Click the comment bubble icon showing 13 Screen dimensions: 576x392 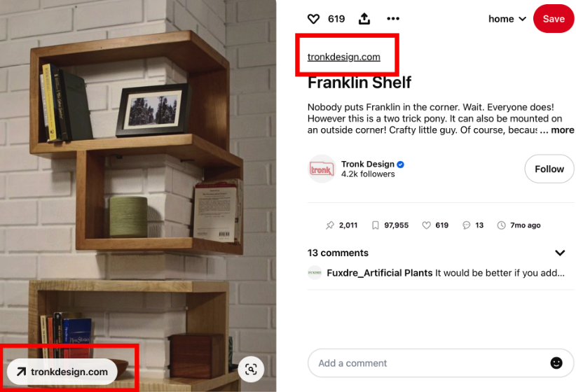[466, 225]
